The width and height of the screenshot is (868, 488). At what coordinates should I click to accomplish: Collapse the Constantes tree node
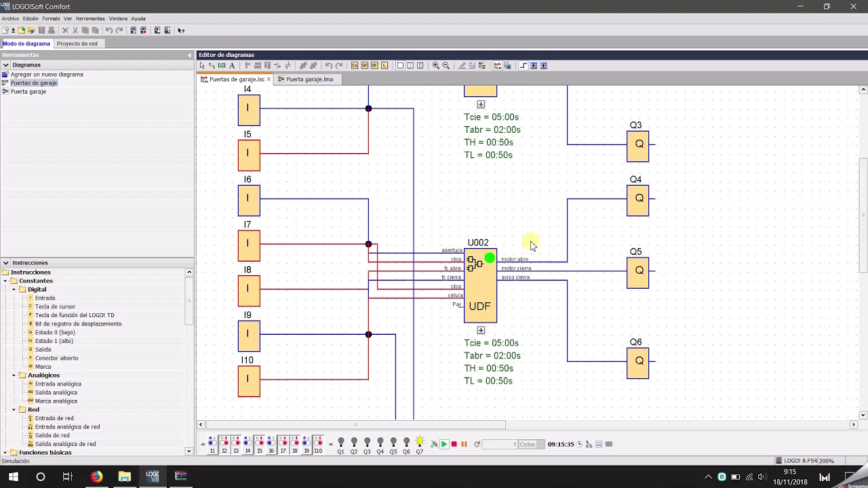(x=5, y=281)
